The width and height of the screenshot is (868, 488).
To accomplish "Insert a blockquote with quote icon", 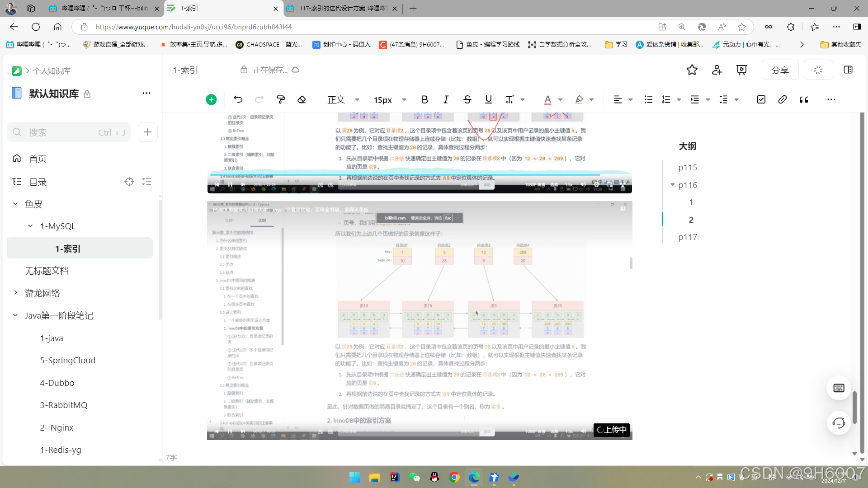I will coord(804,100).
